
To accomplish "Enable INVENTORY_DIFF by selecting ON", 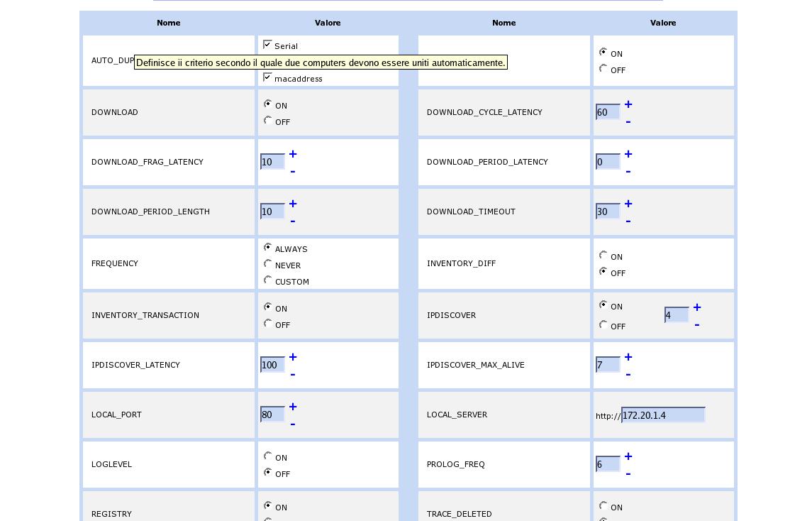I will click(604, 256).
